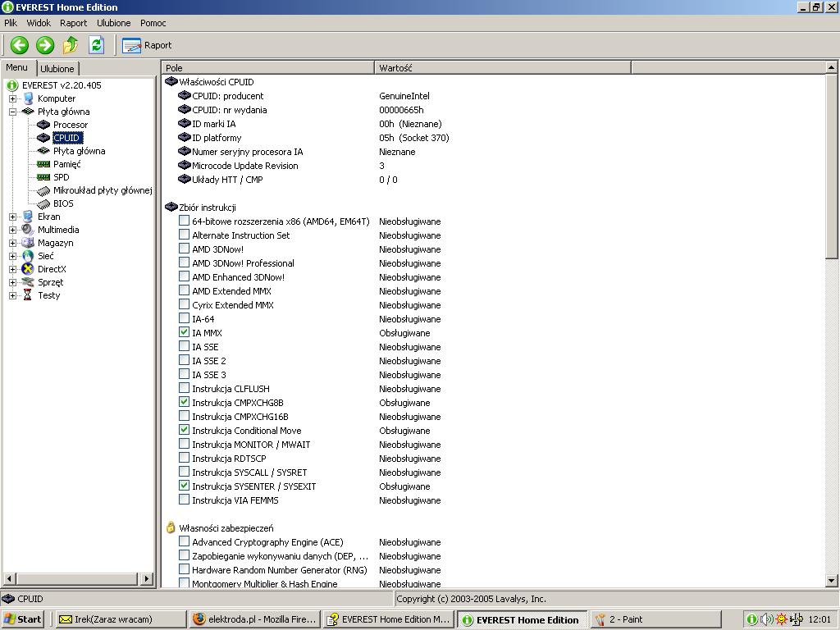Screen dimensions: 840x630
Task: Switch to Irek(Zaraz wracam) taskbar window
Action: 121,619
